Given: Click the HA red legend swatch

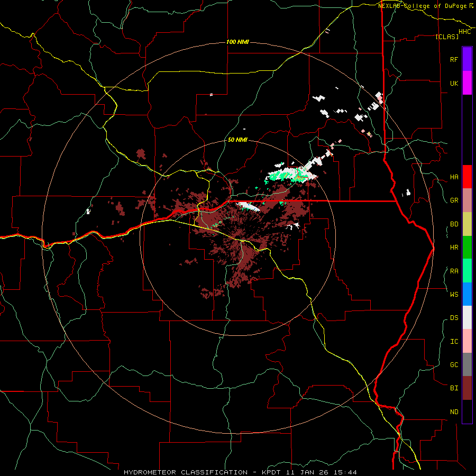Looking at the screenshot, I should pos(467,177).
